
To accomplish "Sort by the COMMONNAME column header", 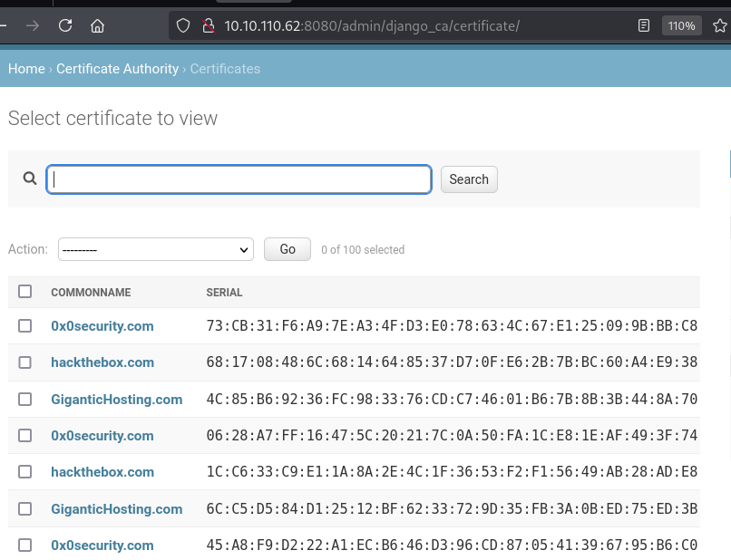I will point(91,293).
